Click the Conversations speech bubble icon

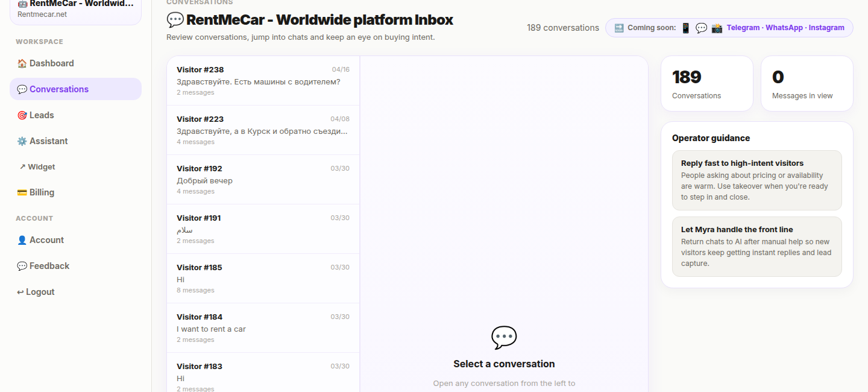[x=22, y=89]
